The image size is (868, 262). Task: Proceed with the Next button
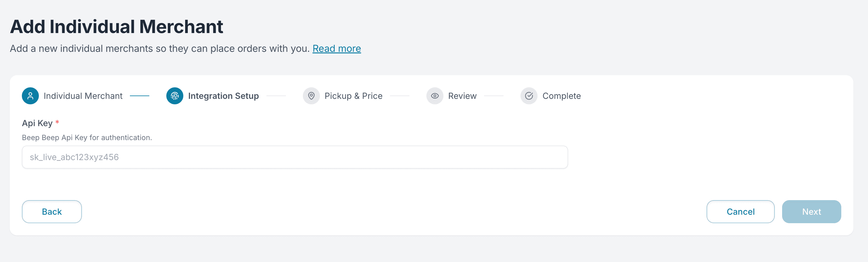pyautogui.click(x=811, y=211)
